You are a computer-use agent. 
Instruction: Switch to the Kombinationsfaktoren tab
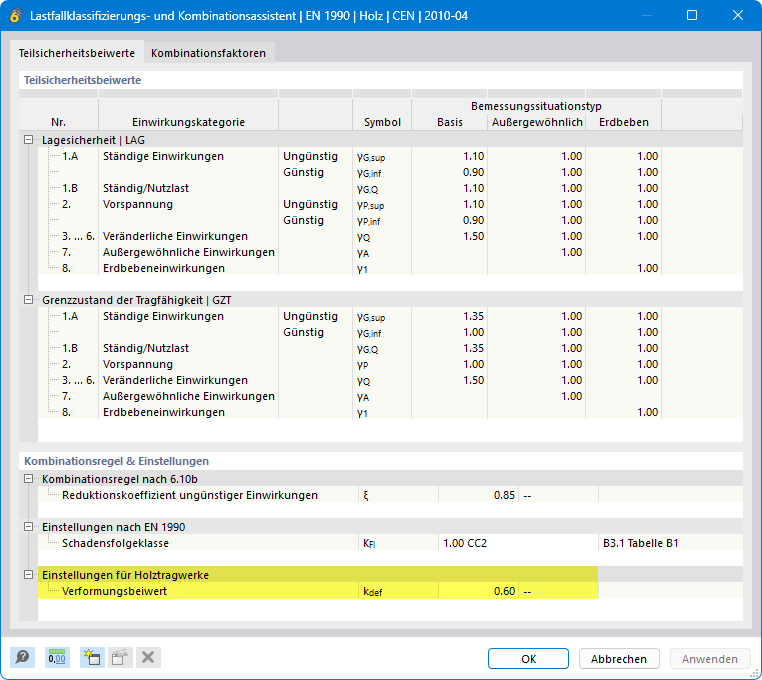(208, 53)
